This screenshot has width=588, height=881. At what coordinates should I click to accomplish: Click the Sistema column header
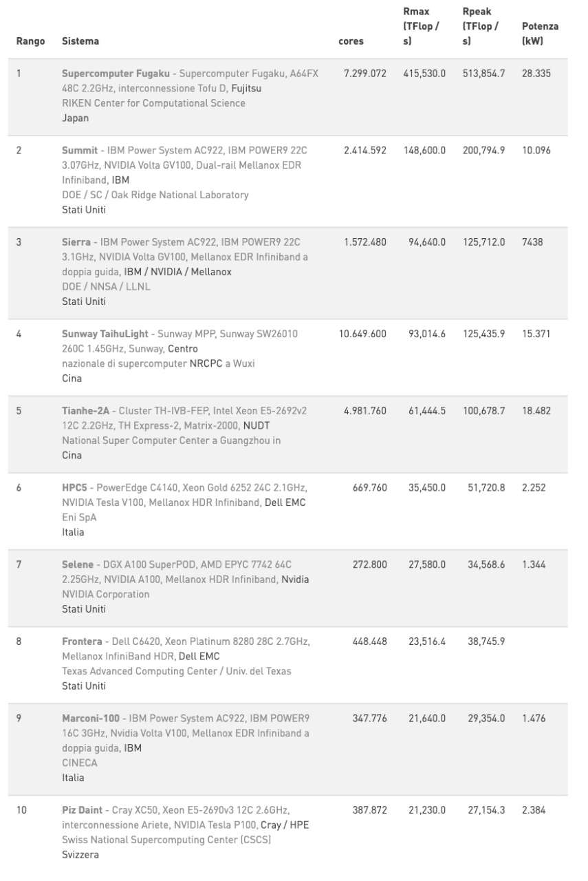pos(80,41)
